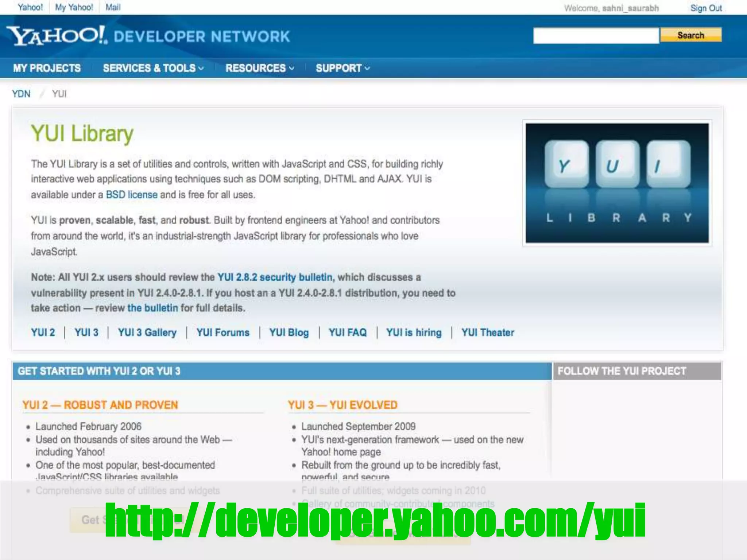Click the search input field

pyautogui.click(x=596, y=35)
